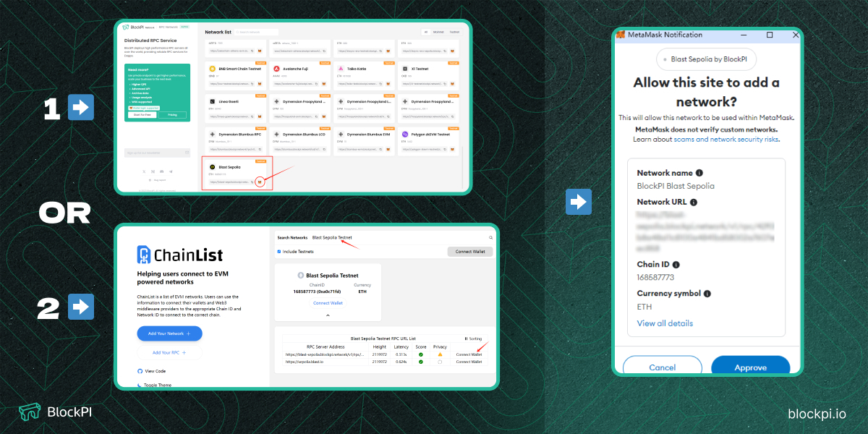Copy the BNB Smart Chain Testnet endpoint
The width and height of the screenshot is (868, 434).
click(252, 84)
